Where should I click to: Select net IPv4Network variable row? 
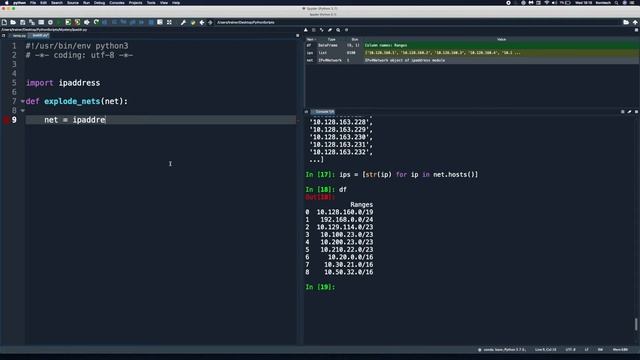coord(472,60)
